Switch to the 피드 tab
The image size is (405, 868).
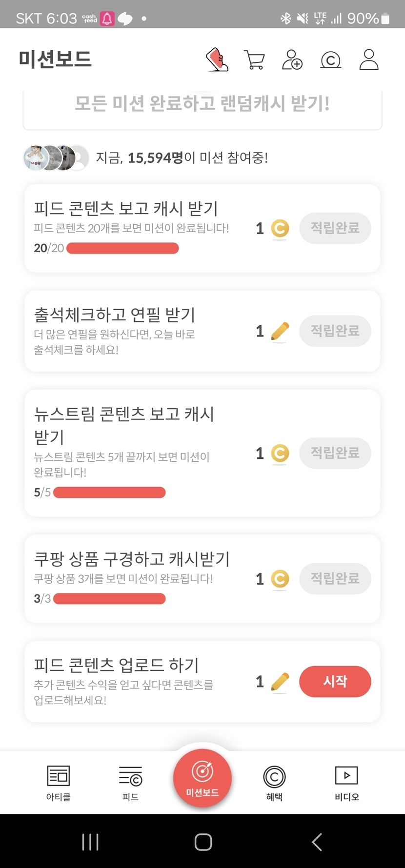click(130, 782)
